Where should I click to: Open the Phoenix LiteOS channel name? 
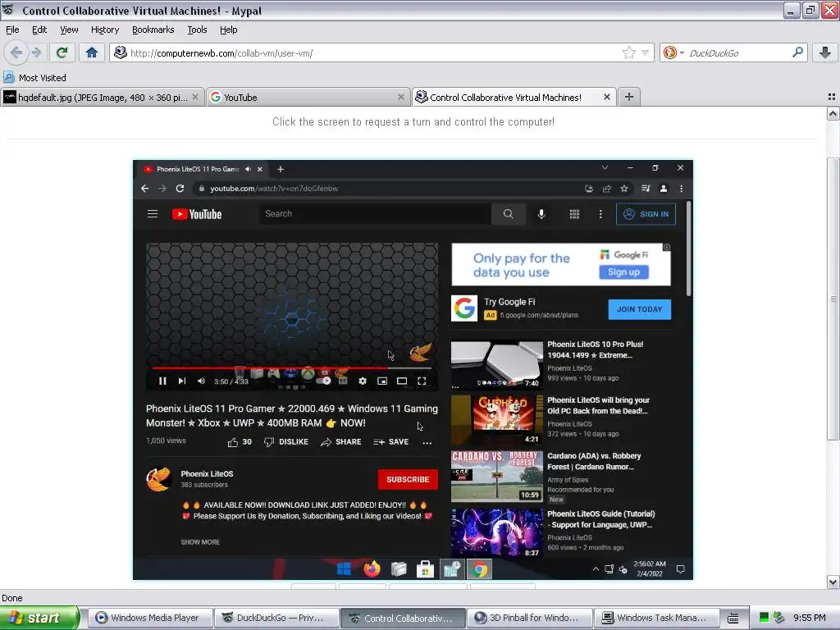point(207,473)
